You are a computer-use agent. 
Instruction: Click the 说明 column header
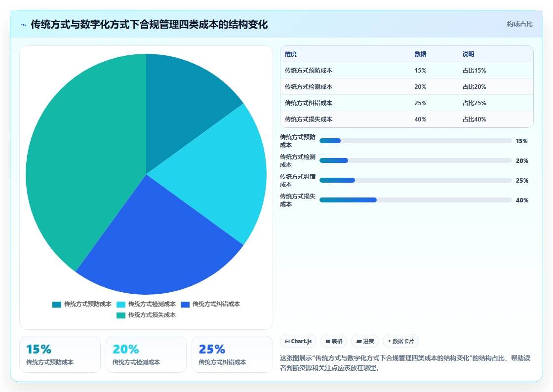coord(469,54)
